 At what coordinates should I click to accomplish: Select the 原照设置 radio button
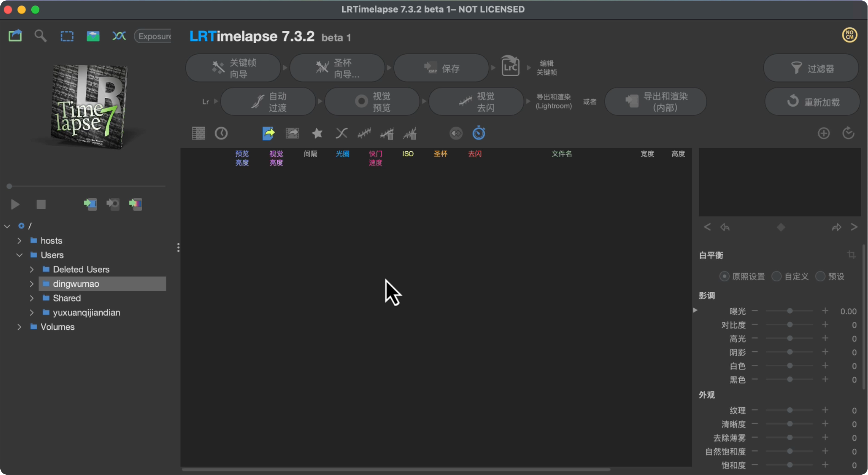(x=724, y=276)
